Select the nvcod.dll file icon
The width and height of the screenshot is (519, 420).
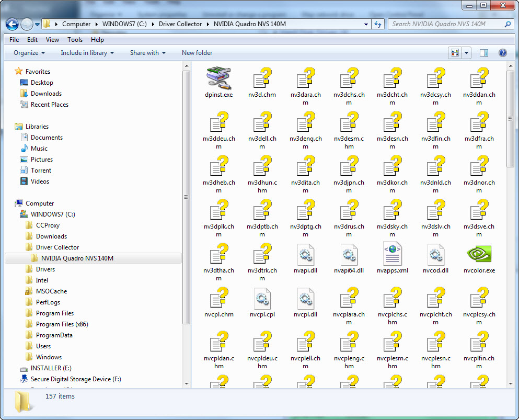[435, 254]
